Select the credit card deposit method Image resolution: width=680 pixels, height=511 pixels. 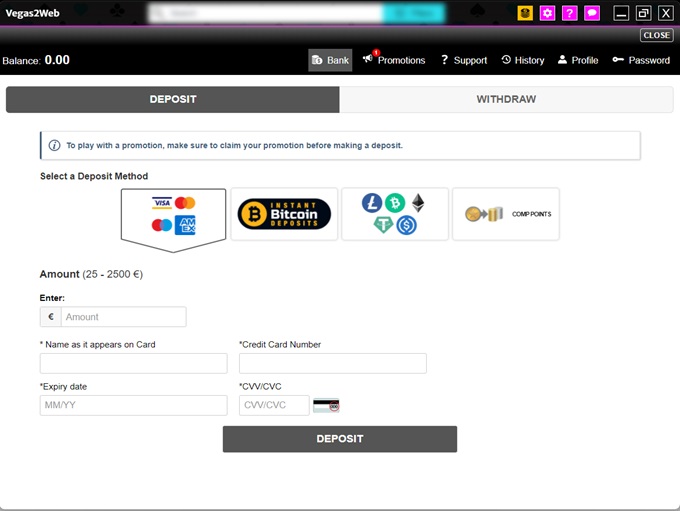pos(173,214)
